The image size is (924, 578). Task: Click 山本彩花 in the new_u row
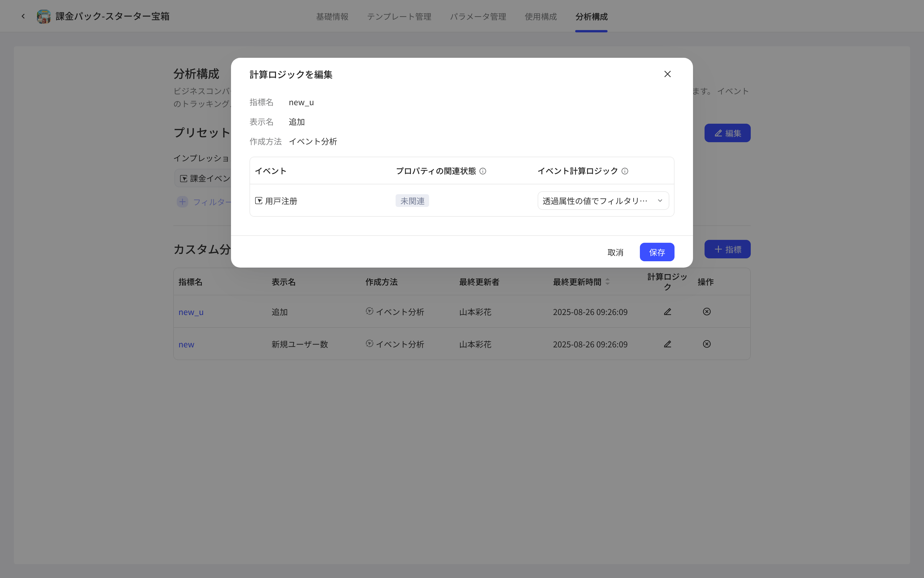[x=475, y=312]
